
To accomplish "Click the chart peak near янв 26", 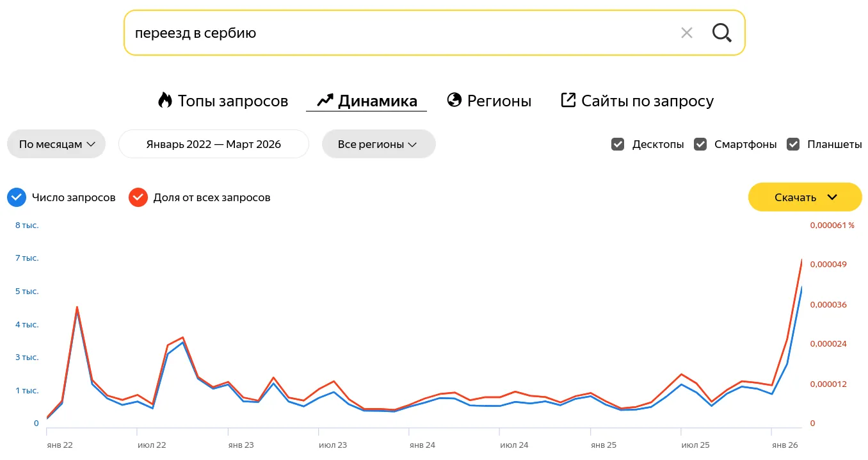I will pyautogui.click(x=801, y=260).
